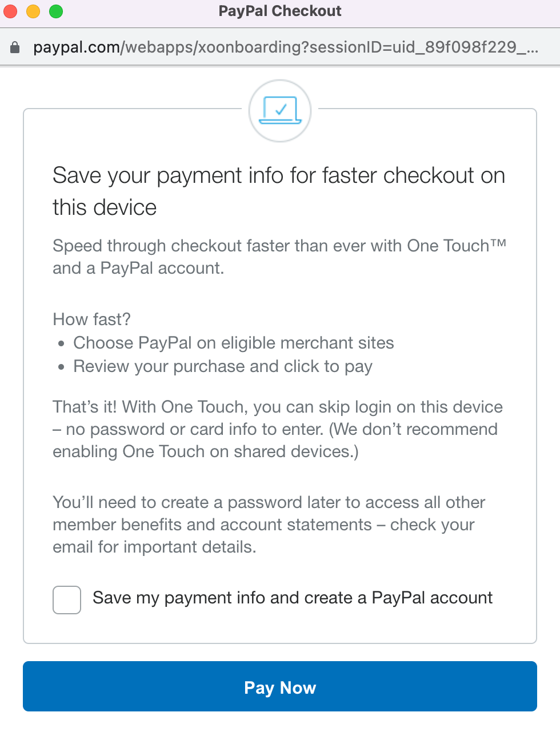Click inside the browser address field
The height and width of the screenshot is (736, 560).
point(280,47)
